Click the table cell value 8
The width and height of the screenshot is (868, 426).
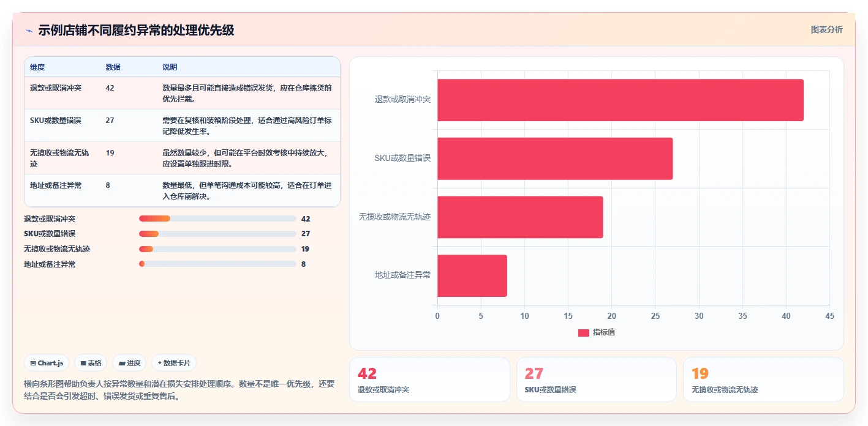[x=108, y=185]
